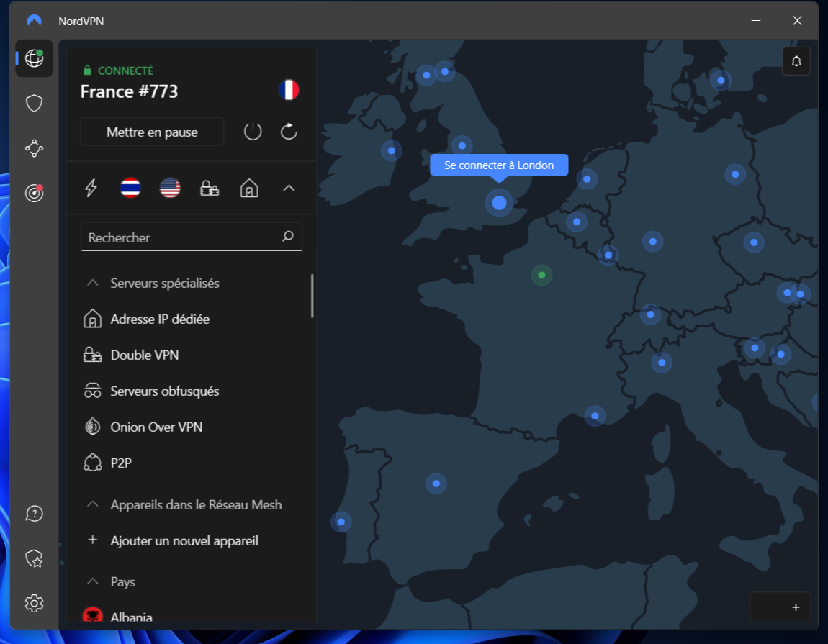Screen dimensions: 828x644
Task: Click the reconnect refresh icon
Action: point(289,132)
